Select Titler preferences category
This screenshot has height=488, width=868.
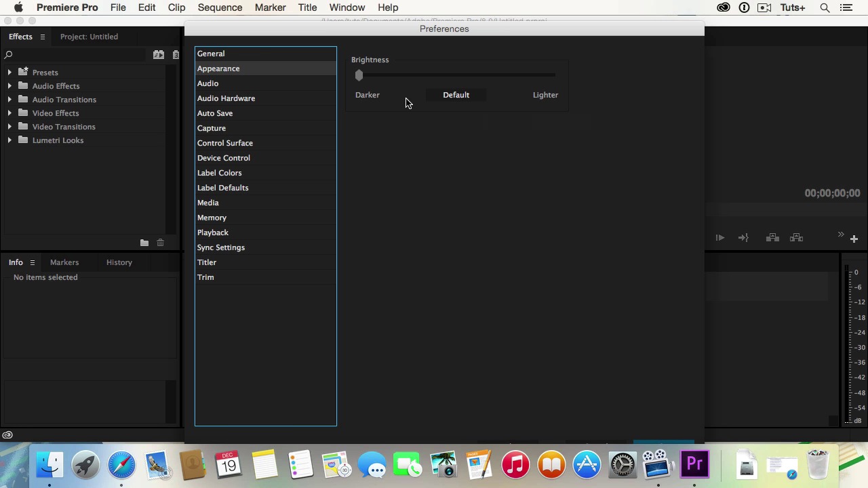pyautogui.click(x=265, y=262)
